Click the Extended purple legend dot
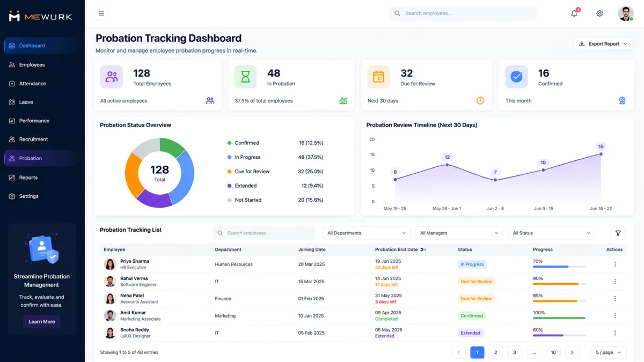 229,186
